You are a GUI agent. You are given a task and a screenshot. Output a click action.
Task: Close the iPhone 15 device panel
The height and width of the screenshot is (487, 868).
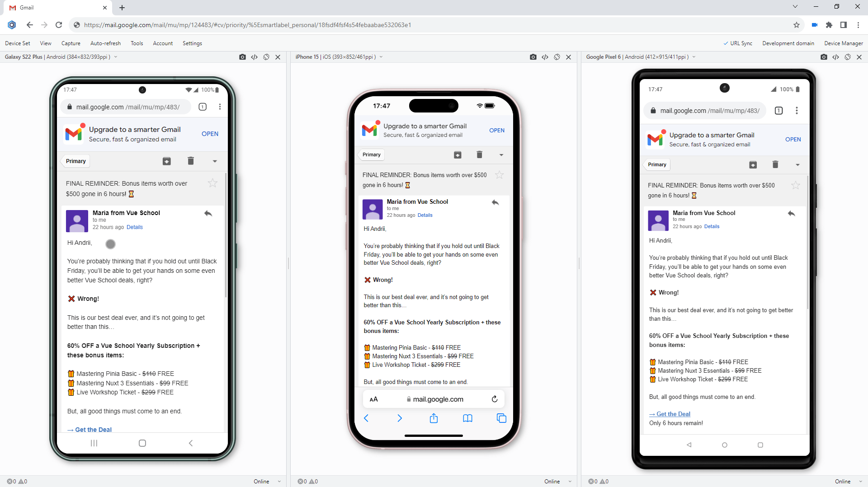[x=569, y=57]
